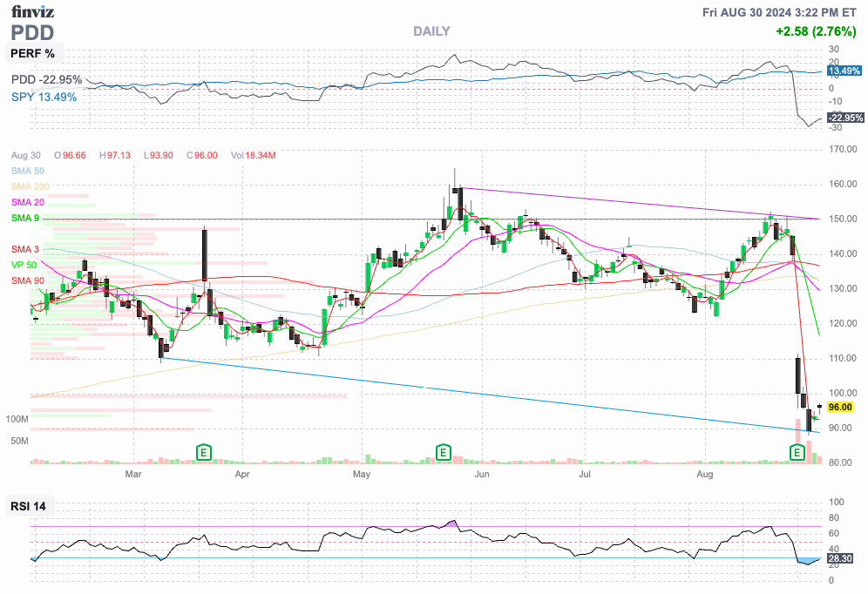Screen dimensions: 868x594
Task: Open the PERF % indicator label
Action: click(x=33, y=54)
